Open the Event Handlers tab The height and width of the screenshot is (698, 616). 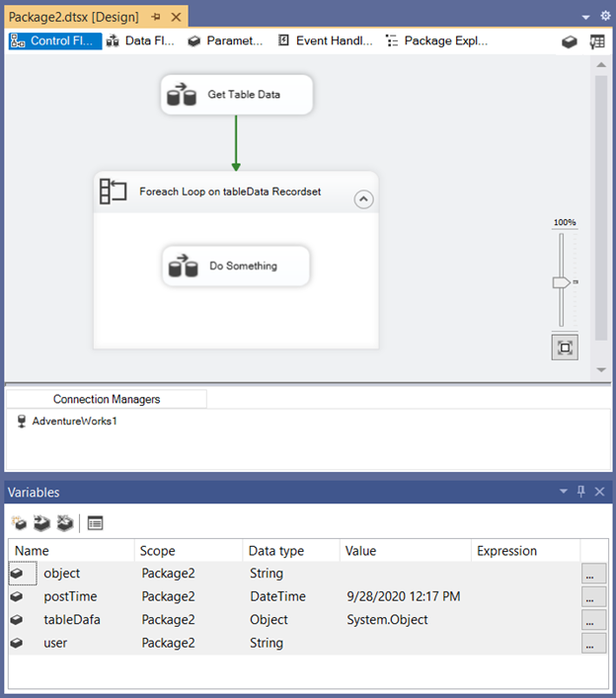(x=326, y=40)
